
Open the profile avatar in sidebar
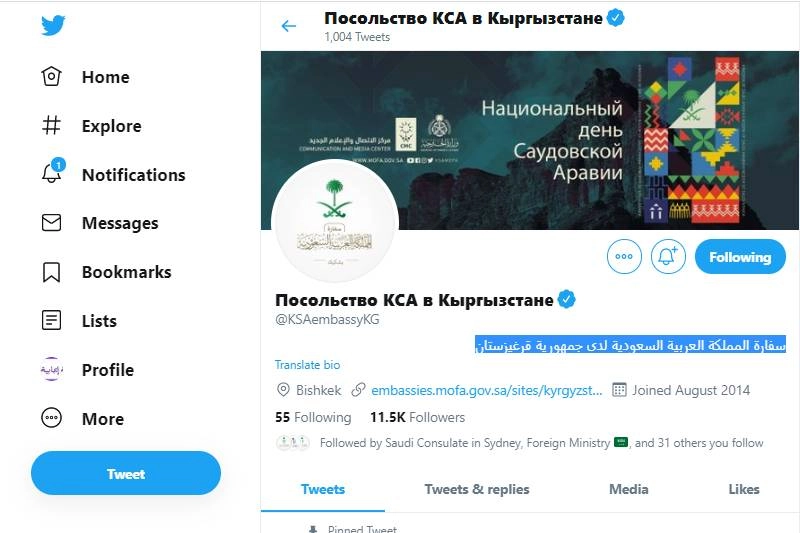point(52,370)
